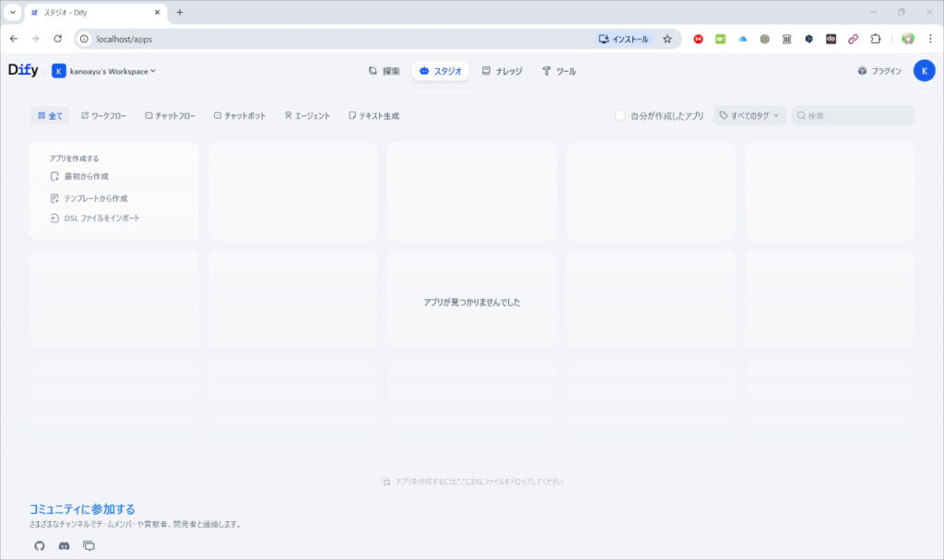
Task: Go to the 探索 tab
Action: click(x=384, y=71)
